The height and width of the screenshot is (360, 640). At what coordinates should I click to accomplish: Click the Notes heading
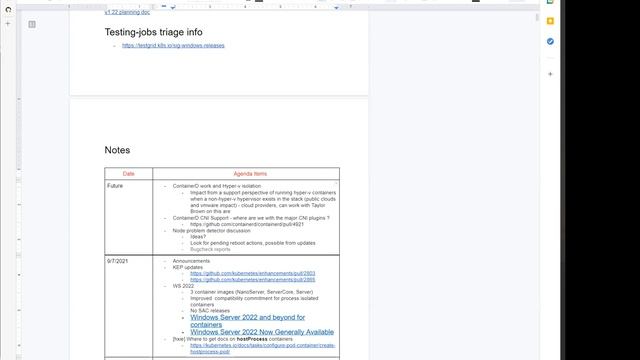pyautogui.click(x=117, y=150)
